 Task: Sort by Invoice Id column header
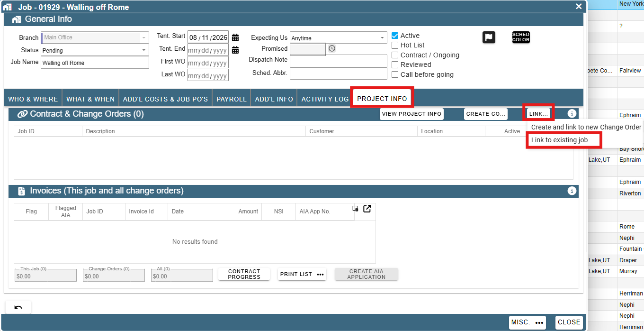click(146, 211)
